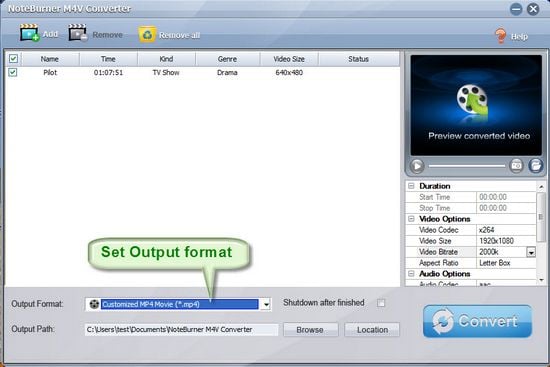Collapse the Video Options section
This screenshot has height=367, width=550.
tap(411, 219)
